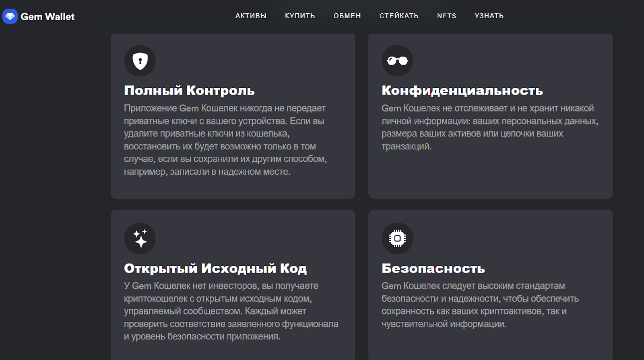Click the paragraph starting 'У Gem Кошелек нет инвесторов'
Viewport: 644px width, 360px height.
pos(231,311)
